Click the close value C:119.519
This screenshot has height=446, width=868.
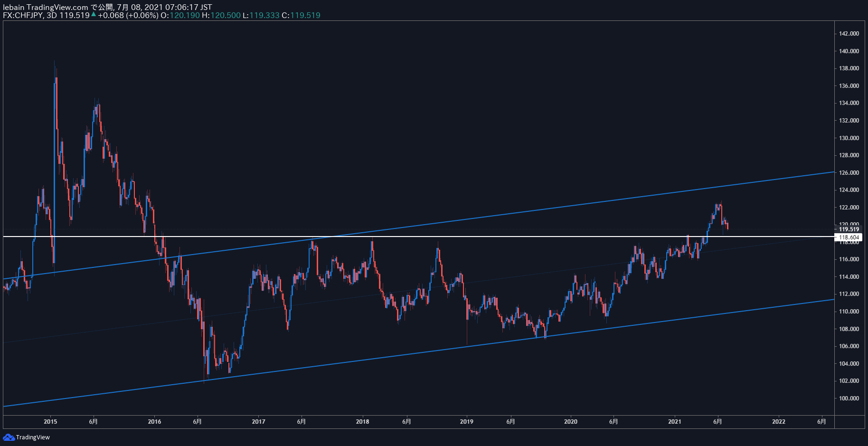click(x=301, y=15)
